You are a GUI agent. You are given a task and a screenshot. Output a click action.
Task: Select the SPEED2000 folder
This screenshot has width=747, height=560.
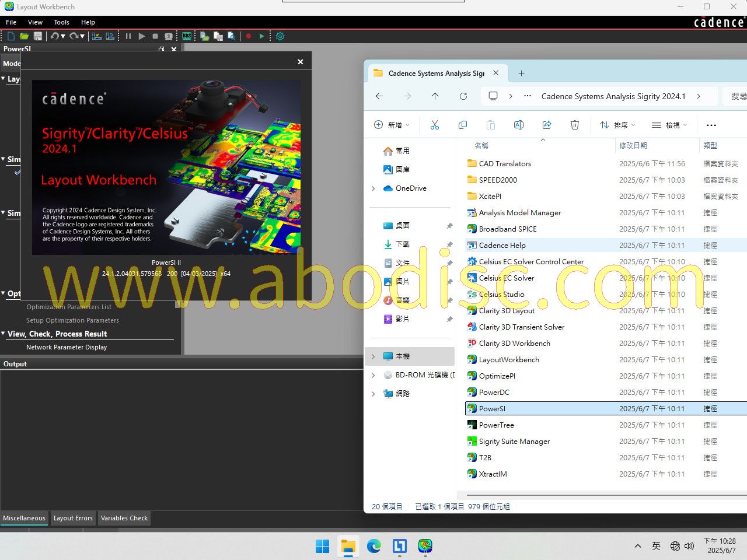(x=498, y=180)
